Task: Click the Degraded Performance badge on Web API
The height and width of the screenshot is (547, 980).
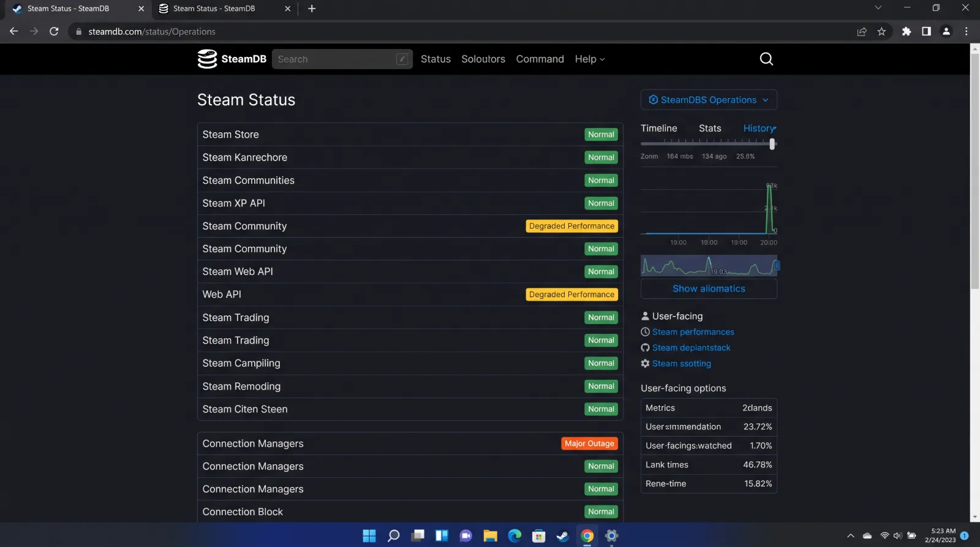Action: (571, 295)
